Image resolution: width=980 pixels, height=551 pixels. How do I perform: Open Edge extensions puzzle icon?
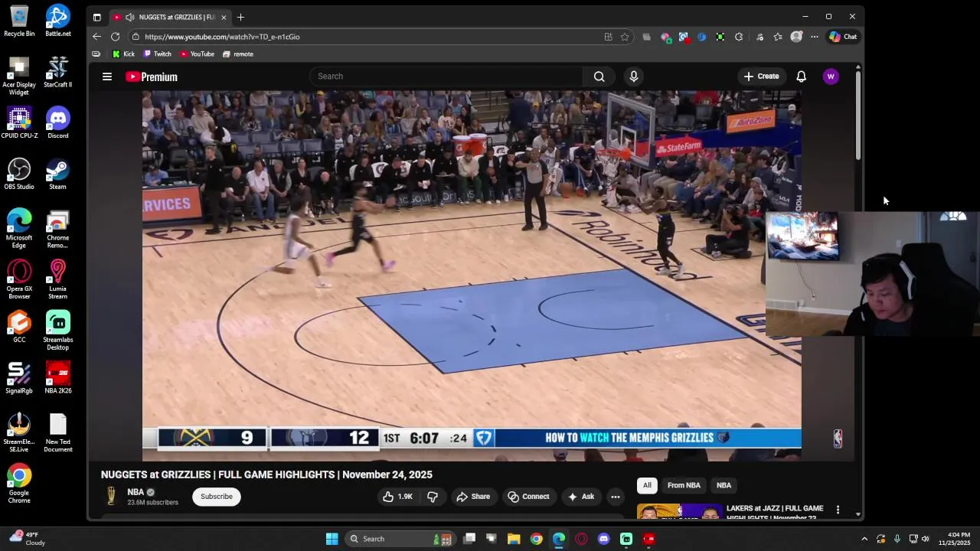739,37
